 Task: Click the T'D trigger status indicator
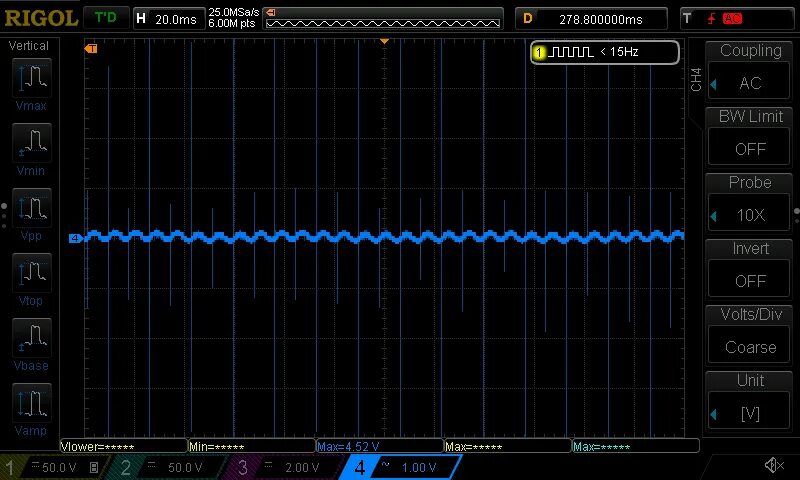tap(106, 18)
